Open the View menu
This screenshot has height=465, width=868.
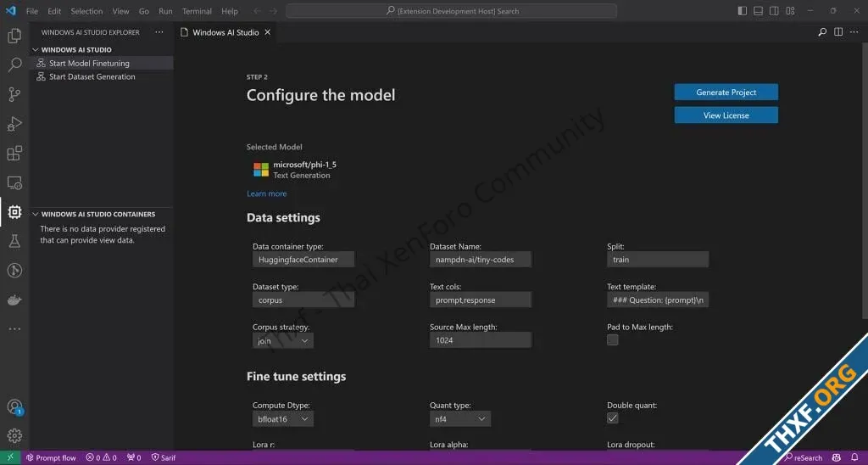pyautogui.click(x=120, y=11)
